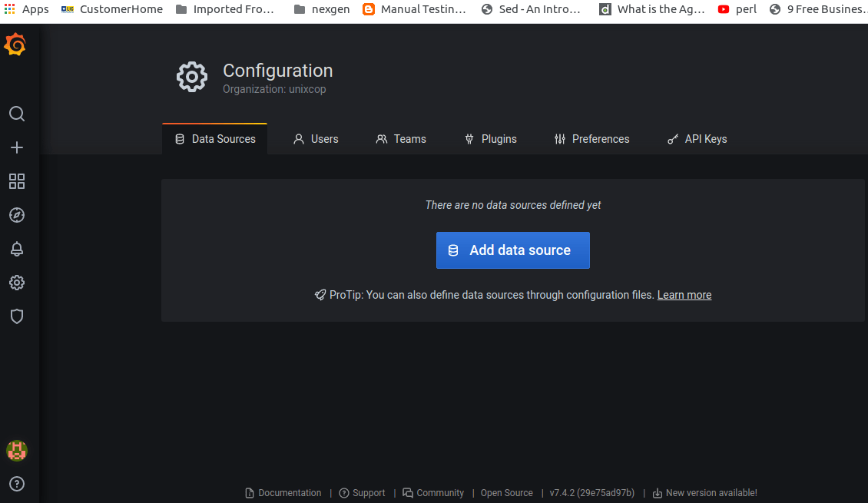
Task: Open the Configuration gear icon in sidebar
Action: tap(17, 282)
